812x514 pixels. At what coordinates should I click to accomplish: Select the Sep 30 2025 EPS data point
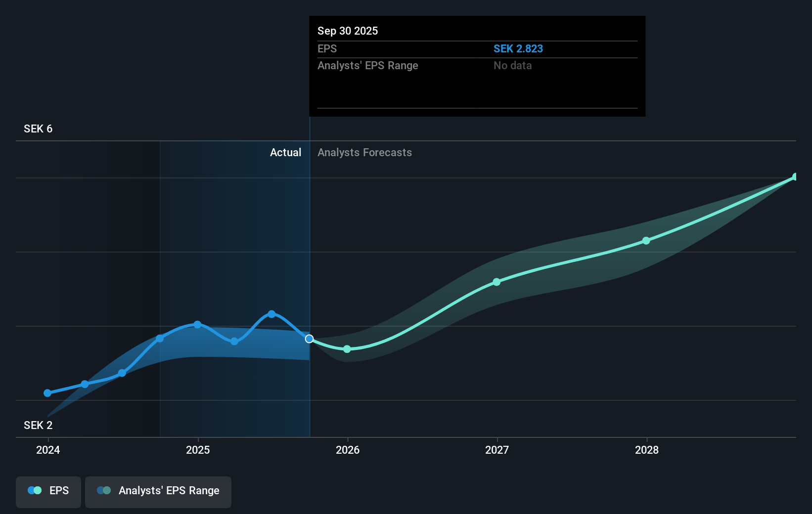309,339
